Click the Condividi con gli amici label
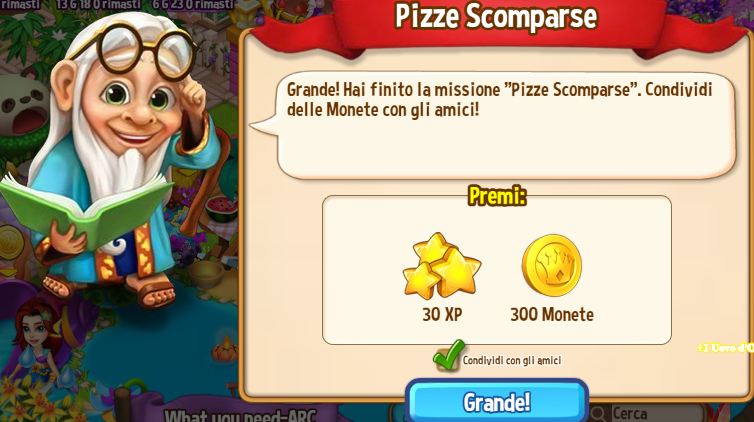 [x=512, y=360]
